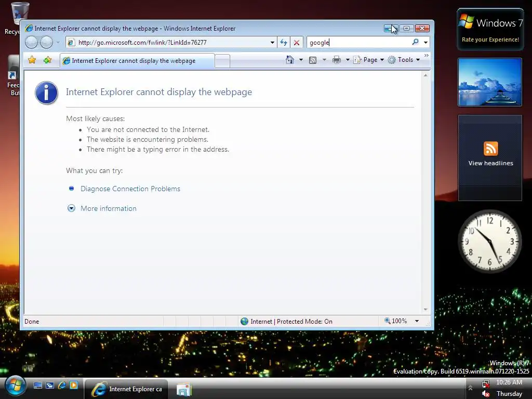This screenshot has height=399, width=532.
Task: Click Switch between windows quick launch icon
Action: click(x=50, y=385)
